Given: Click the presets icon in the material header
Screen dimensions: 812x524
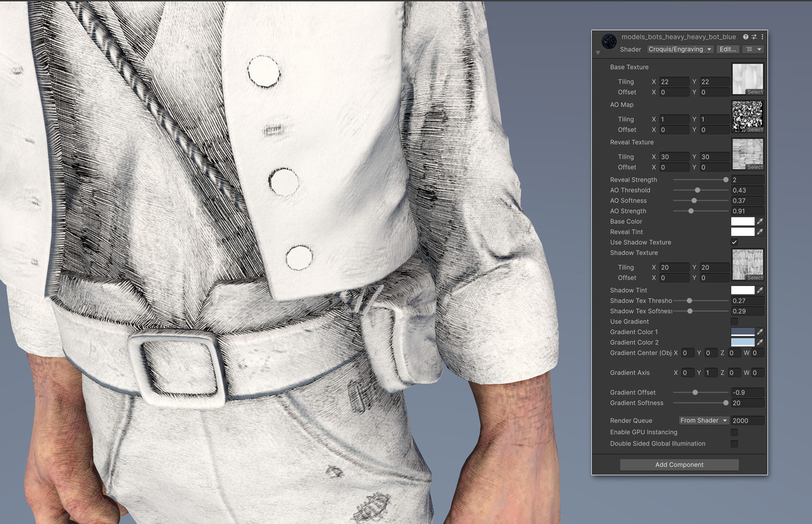Looking at the screenshot, I should tap(754, 37).
